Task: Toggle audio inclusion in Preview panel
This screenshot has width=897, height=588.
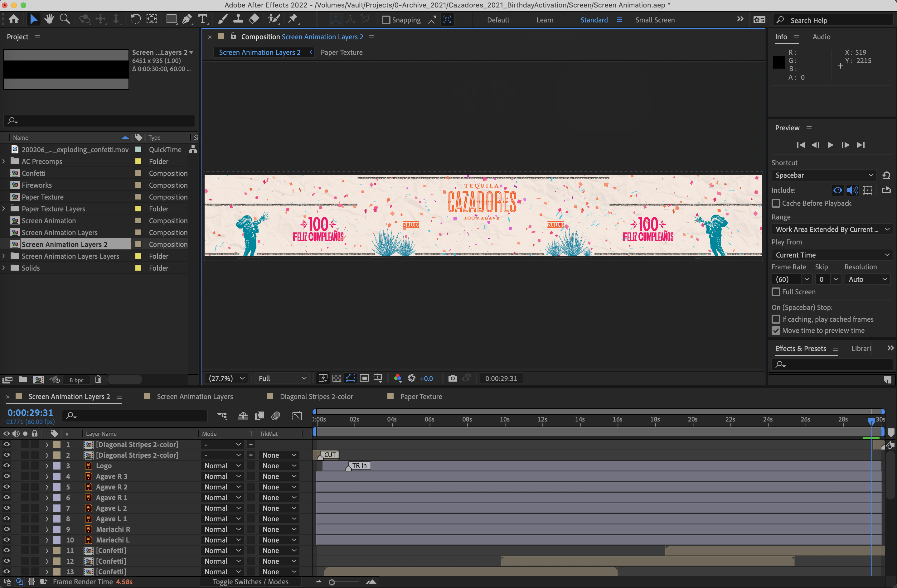Action: tap(852, 190)
